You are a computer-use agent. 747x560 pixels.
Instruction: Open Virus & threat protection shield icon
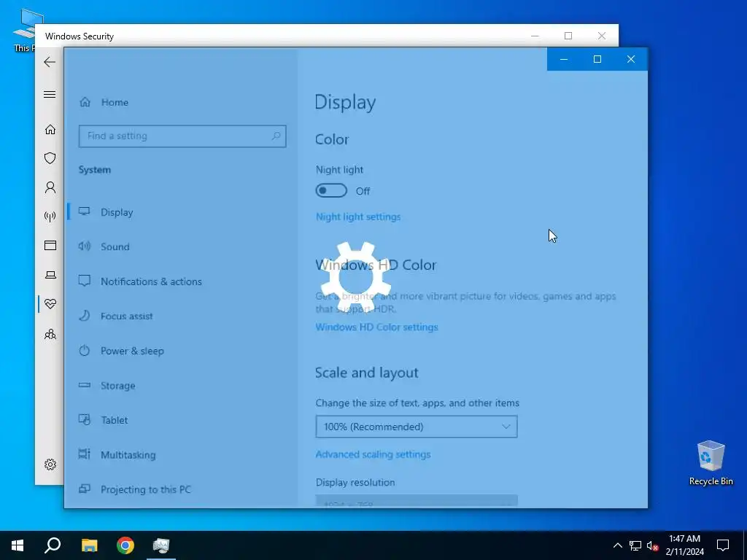point(50,158)
